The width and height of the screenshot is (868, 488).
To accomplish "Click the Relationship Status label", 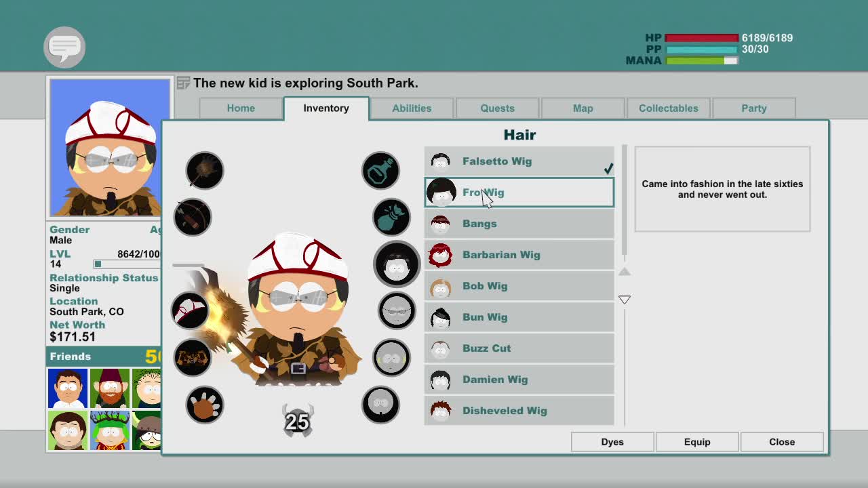I will point(104,278).
